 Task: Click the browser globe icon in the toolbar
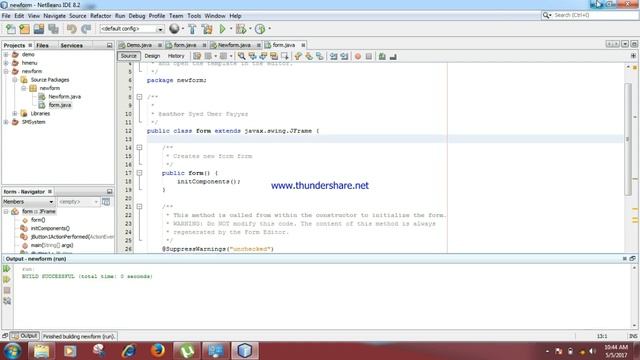[174, 29]
